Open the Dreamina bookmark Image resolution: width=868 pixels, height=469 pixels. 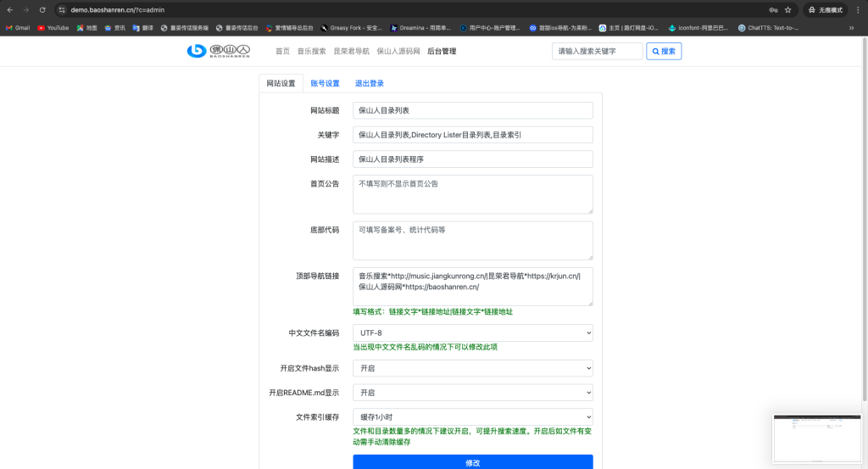tap(420, 28)
